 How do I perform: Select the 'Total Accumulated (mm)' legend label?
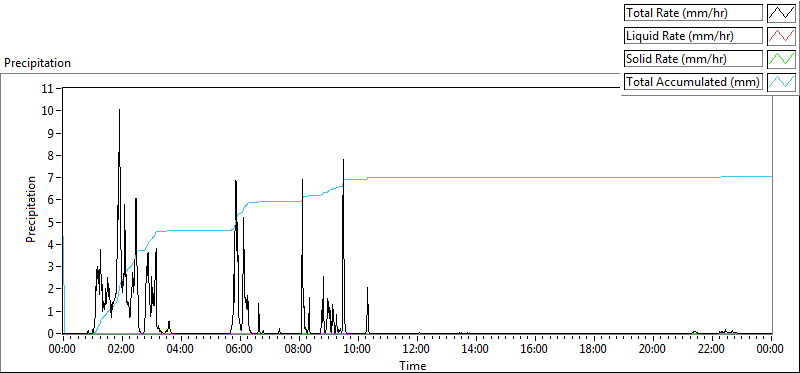692,82
